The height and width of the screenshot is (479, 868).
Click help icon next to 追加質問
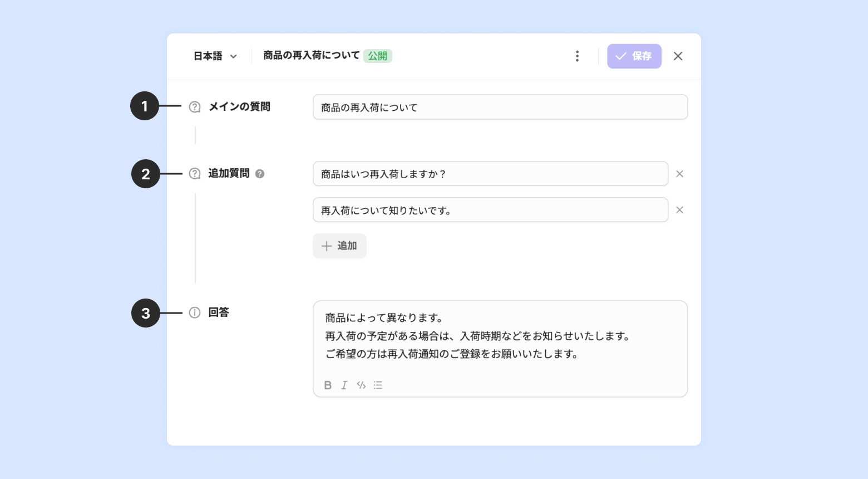pos(260,174)
